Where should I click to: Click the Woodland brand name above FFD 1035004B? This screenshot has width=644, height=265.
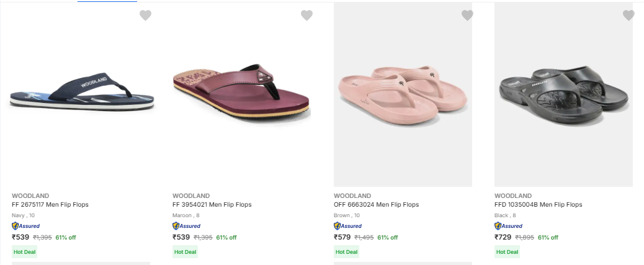(513, 196)
